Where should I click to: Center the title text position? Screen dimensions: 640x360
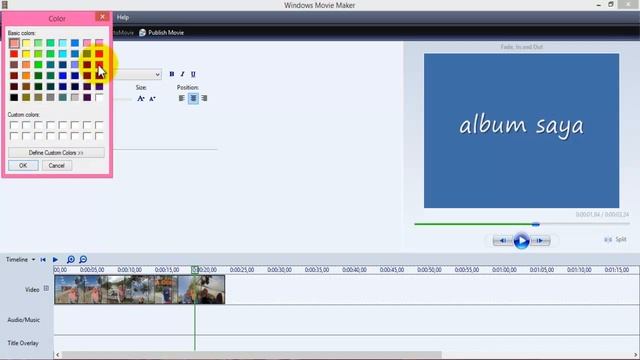(x=193, y=98)
